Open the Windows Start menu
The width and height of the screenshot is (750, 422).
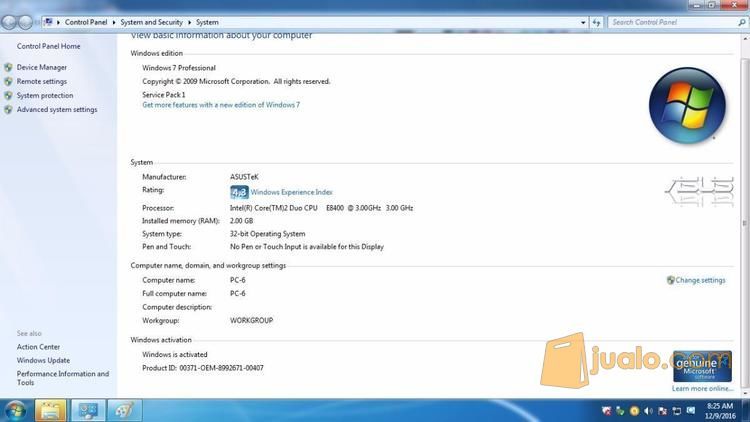[x=15, y=410]
